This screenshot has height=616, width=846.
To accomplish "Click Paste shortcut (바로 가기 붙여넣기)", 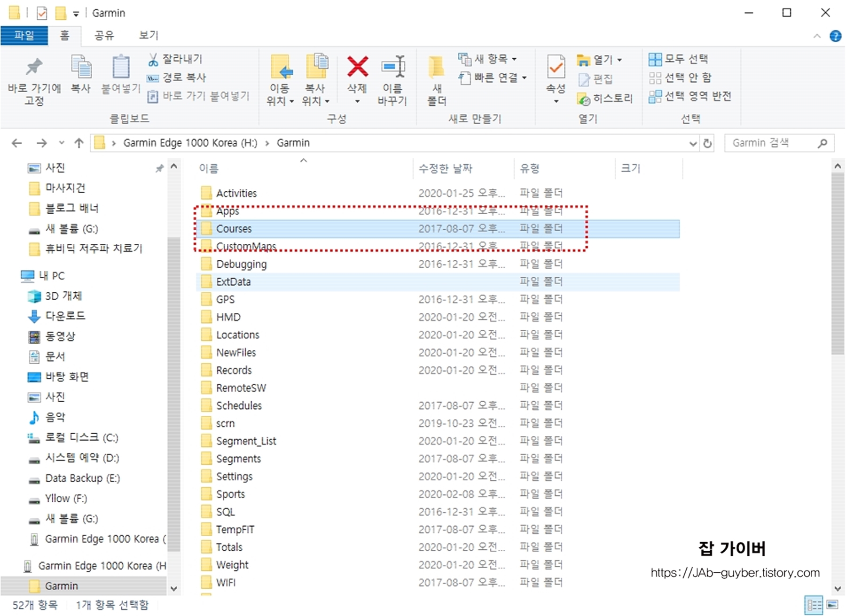I will (x=198, y=96).
